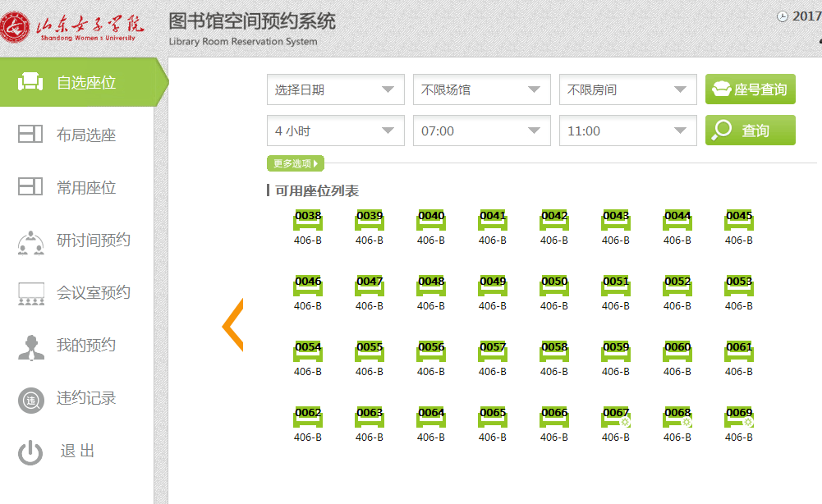Select seat 0057 icon
This screenshot has width=822, height=504.
(493, 351)
